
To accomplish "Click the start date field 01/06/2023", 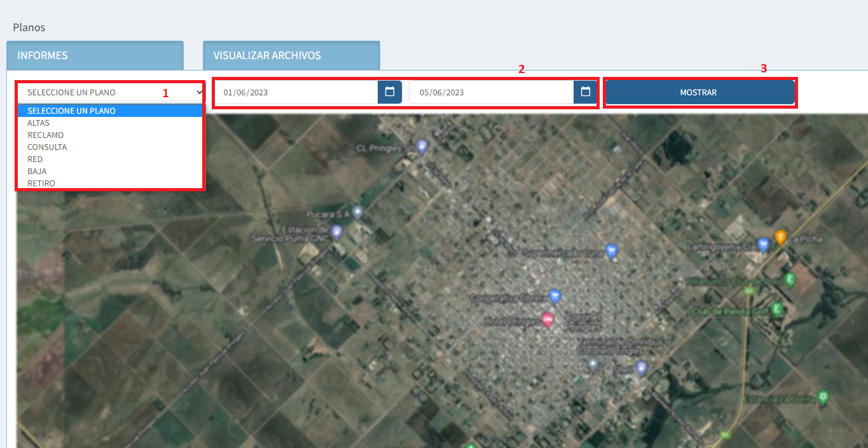I will coord(296,92).
